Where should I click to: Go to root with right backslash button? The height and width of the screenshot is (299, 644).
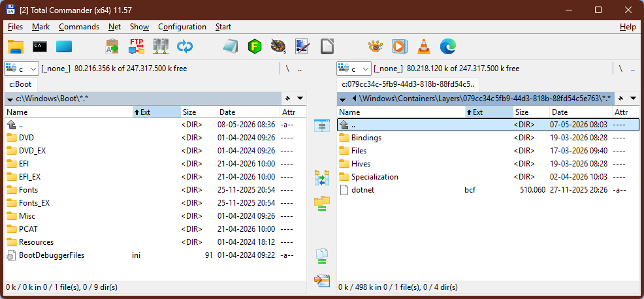click(620, 69)
